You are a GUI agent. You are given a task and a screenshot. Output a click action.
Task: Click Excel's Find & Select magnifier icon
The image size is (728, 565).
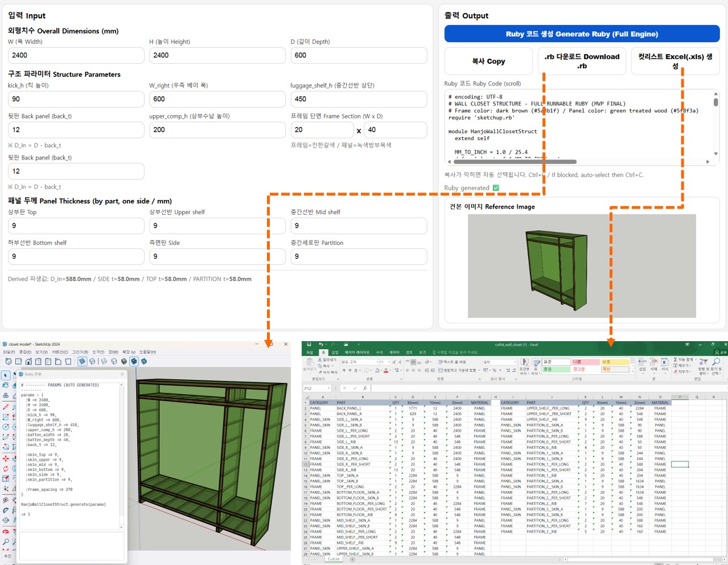[715, 362]
